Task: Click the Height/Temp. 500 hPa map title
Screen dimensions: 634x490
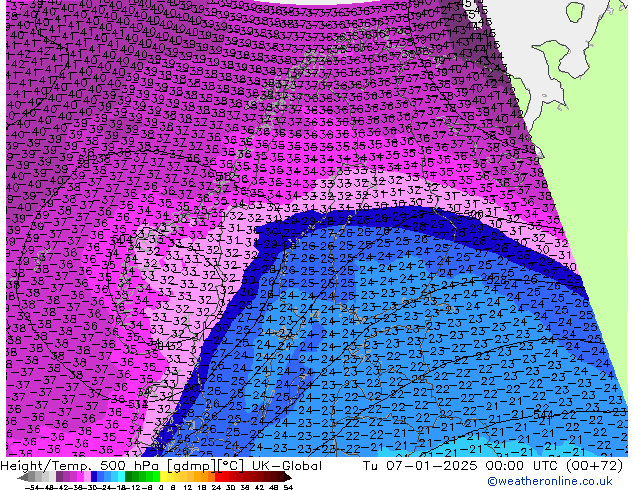Action: pyautogui.click(x=80, y=466)
